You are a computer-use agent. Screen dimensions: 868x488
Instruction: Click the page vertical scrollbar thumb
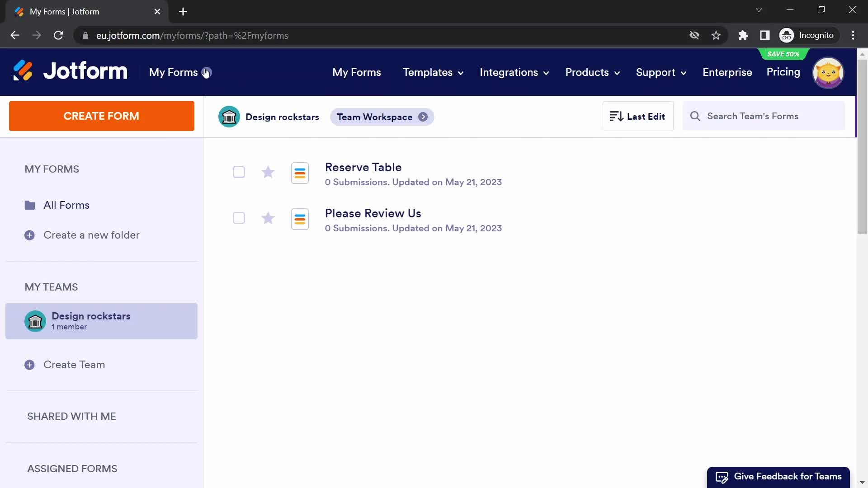(862, 146)
